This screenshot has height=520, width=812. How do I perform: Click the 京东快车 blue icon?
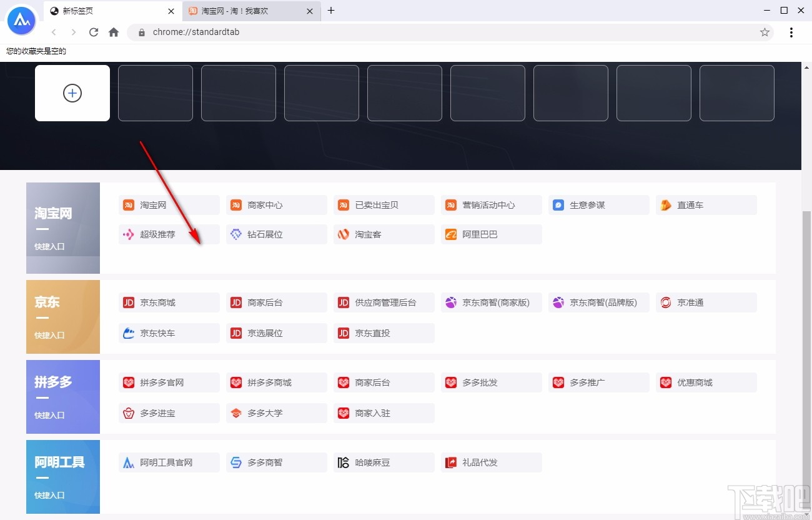[129, 333]
